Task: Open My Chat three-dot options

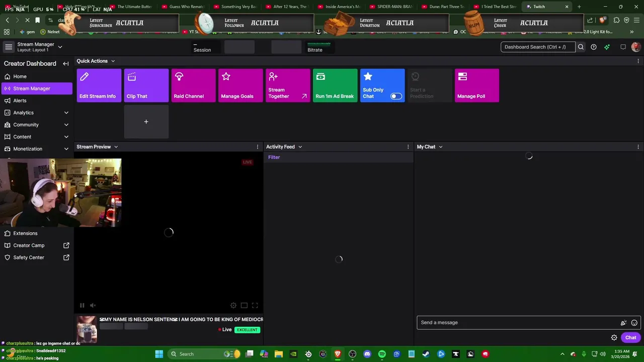Action: [638, 147]
